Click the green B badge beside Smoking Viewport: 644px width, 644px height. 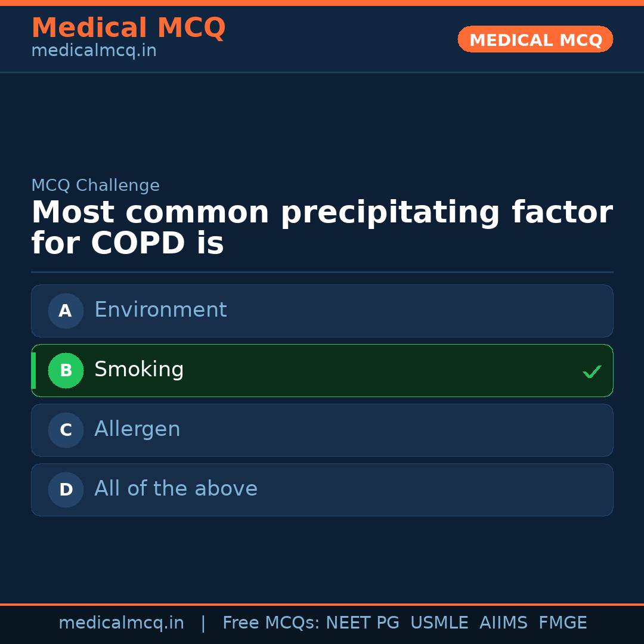tap(66, 370)
